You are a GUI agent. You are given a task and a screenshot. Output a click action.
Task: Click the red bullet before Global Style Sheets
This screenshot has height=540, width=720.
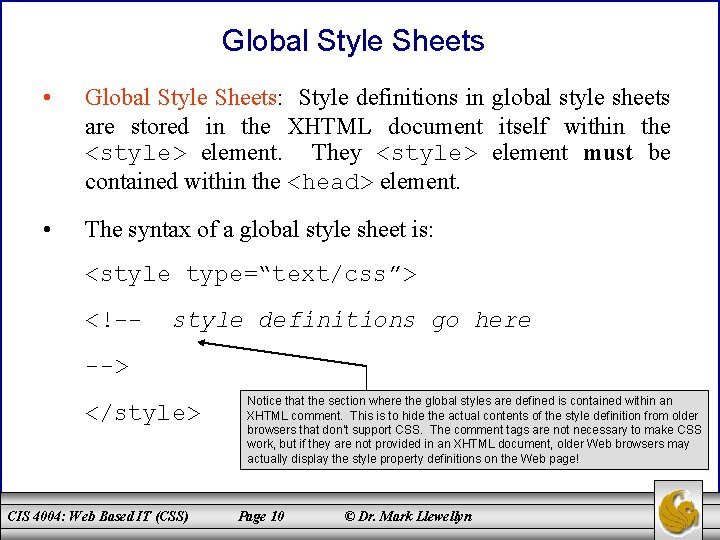(x=47, y=98)
